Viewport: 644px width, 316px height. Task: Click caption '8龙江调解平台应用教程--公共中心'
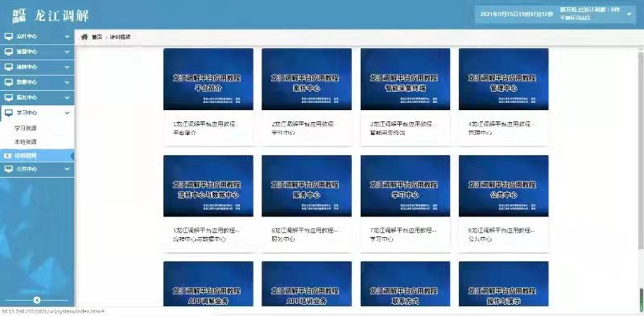pos(502,235)
